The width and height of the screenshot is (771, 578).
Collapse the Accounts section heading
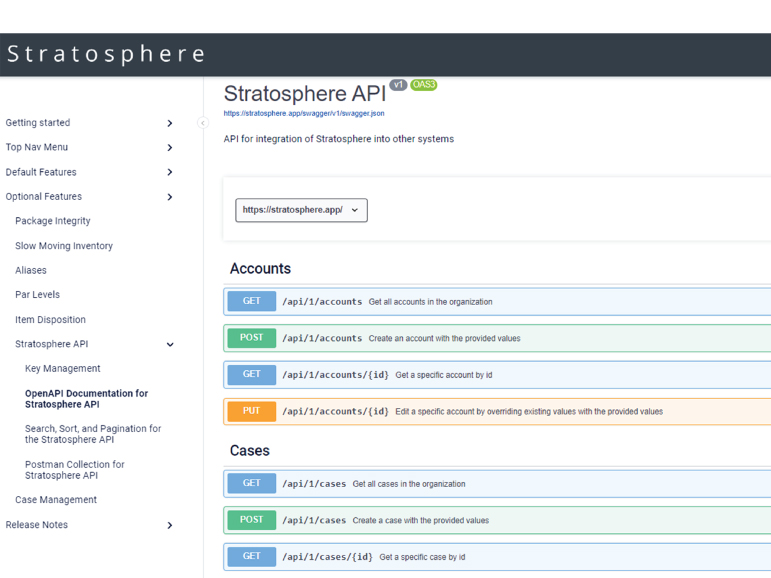click(260, 269)
